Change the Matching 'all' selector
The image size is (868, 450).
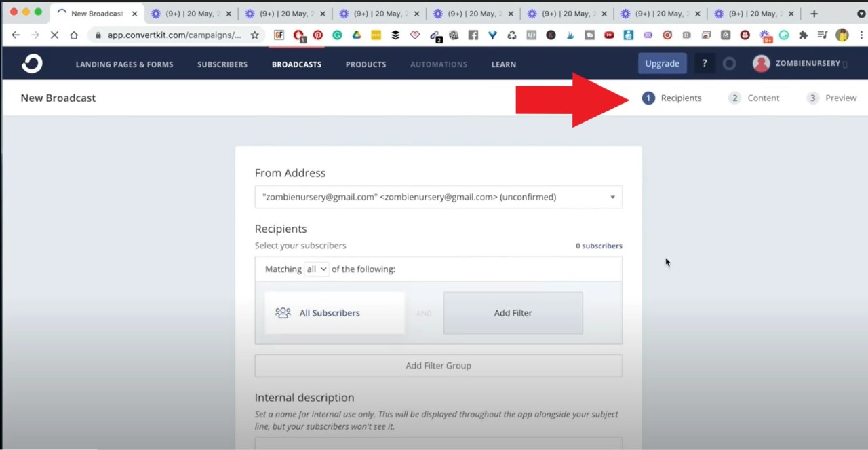tap(316, 269)
